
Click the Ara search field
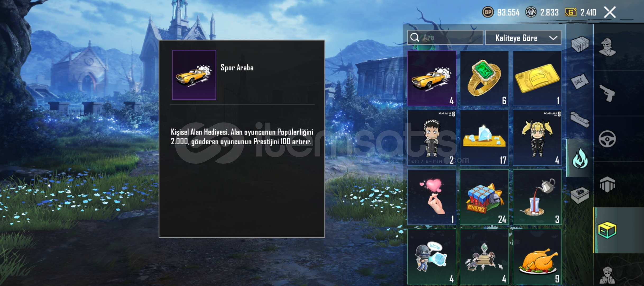pos(445,38)
